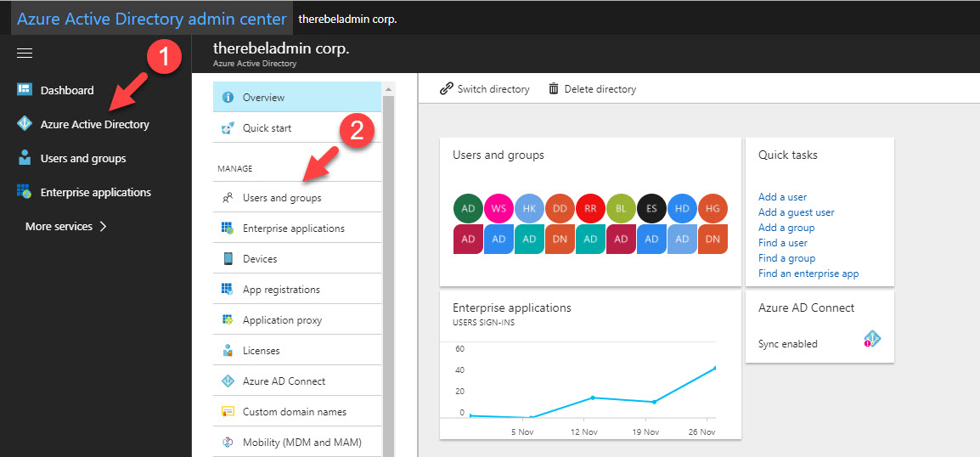Open Dashboard icon in left sidebar
Screen dimensions: 980x457
(x=24, y=90)
